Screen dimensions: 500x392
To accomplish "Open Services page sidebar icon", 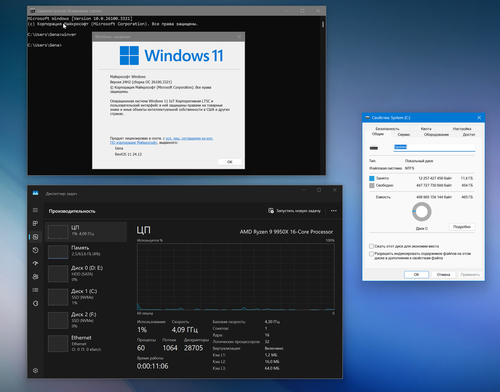I will 35,303.
